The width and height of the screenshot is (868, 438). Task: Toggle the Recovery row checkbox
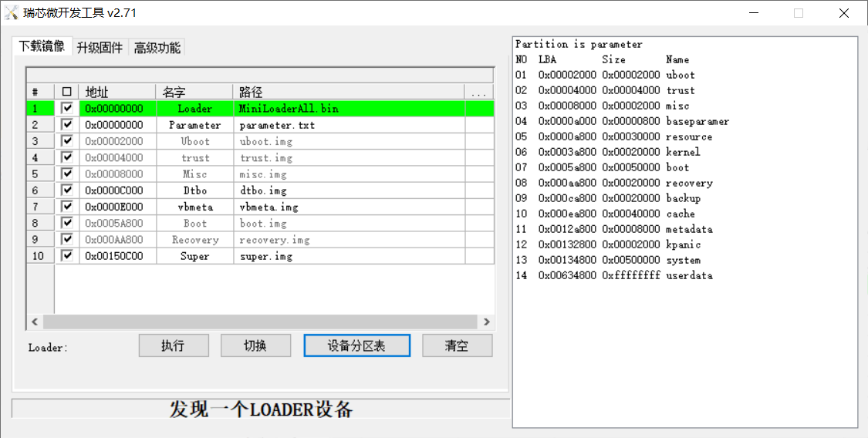[67, 240]
